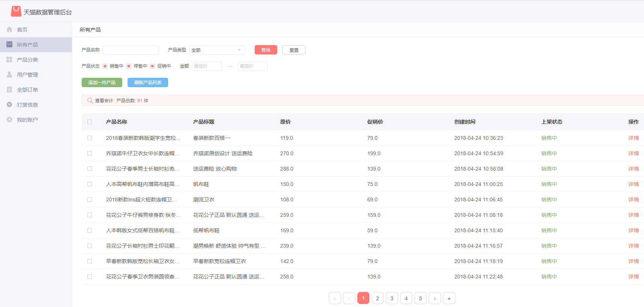Toggle the 促销中 status checkbox
The height and width of the screenshot is (307, 644).
152,66
